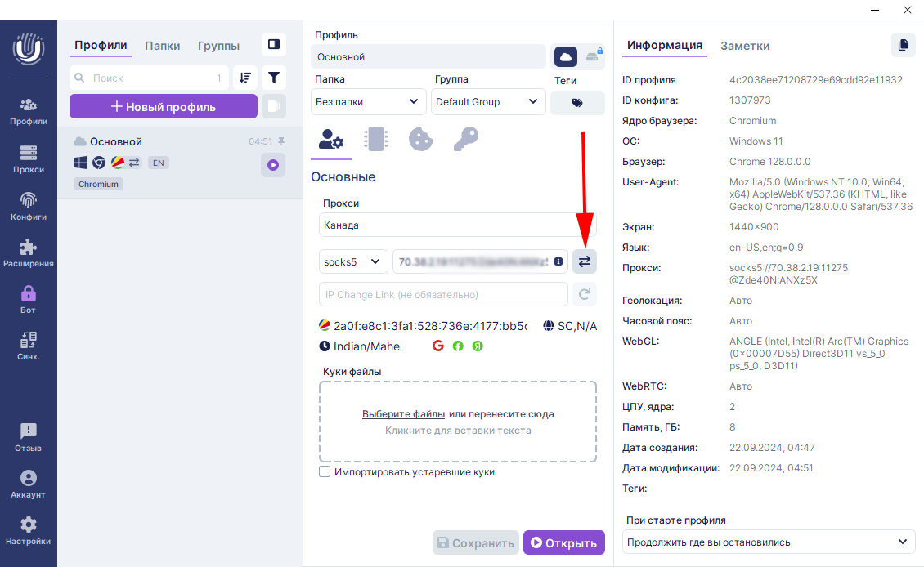Open the key settings tab icon

point(465,139)
